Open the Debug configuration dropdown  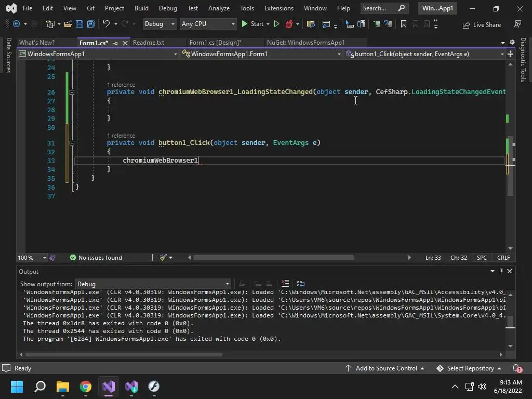[159, 24]
